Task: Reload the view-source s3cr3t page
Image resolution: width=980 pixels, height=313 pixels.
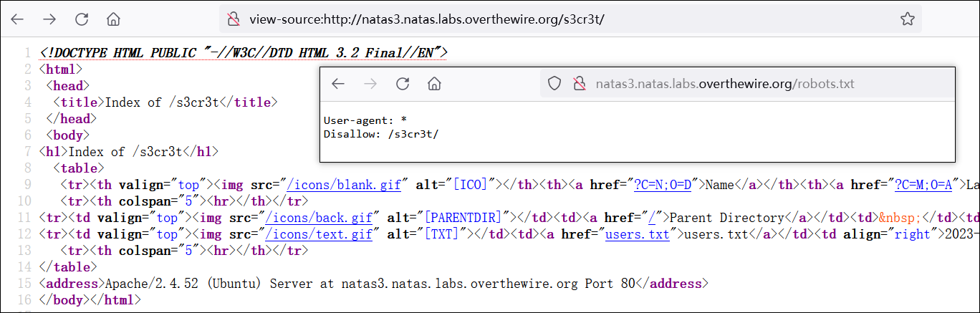Action: [82, 19]
